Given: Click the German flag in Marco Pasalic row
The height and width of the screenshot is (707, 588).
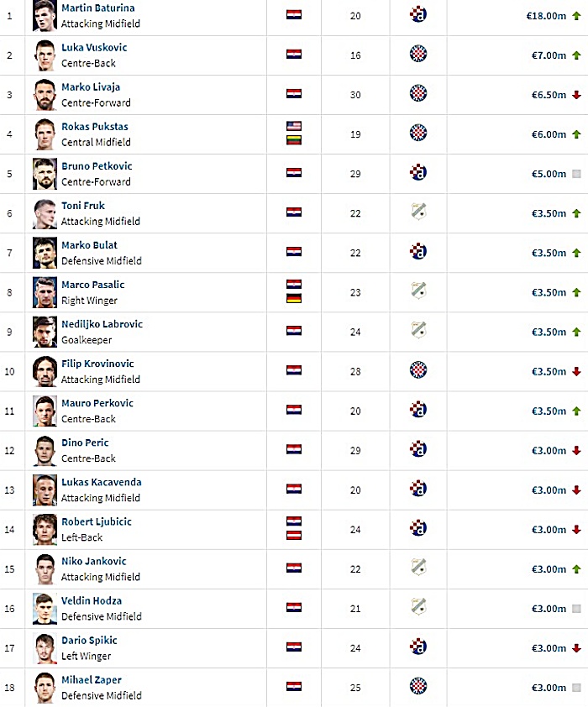Looking at the screenshot, I should (x=294, y=298).
